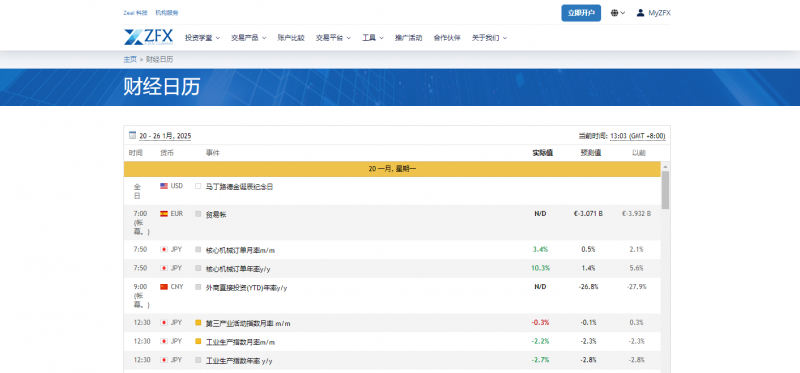
Task: Click the green 3.4% actual value
Action: [x=540, y=250]
